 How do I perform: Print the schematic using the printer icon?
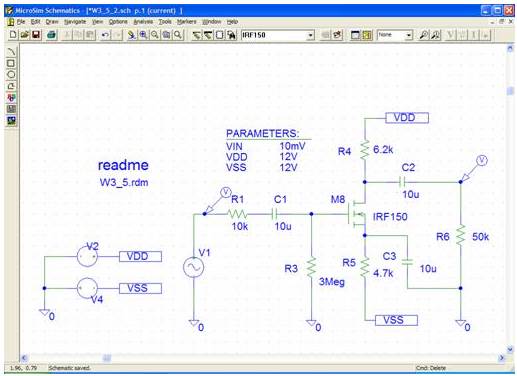51,35
